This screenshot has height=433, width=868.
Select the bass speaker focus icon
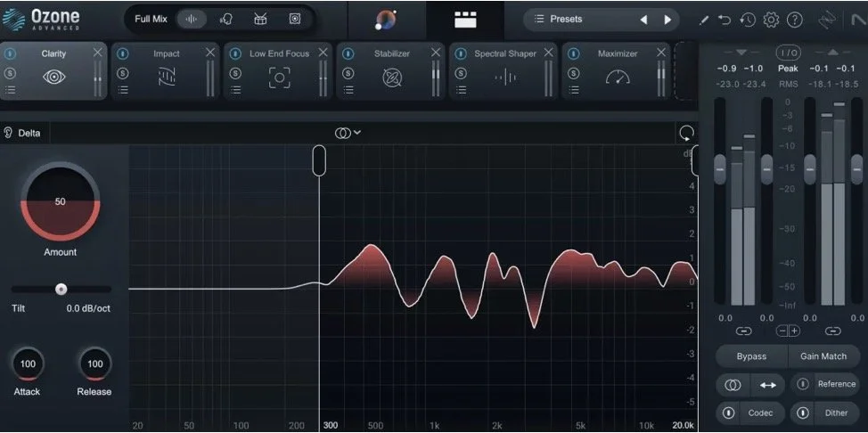tap(294, 19)
